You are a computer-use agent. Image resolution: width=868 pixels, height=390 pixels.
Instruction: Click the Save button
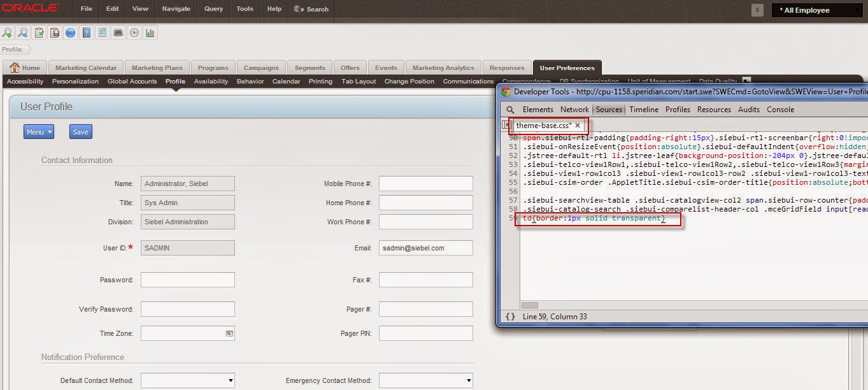(81, 132)
